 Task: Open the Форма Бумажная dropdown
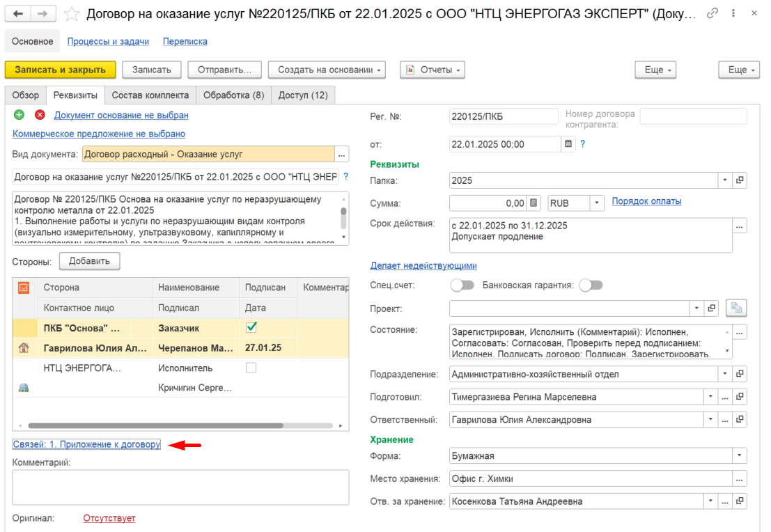[739, 456]
